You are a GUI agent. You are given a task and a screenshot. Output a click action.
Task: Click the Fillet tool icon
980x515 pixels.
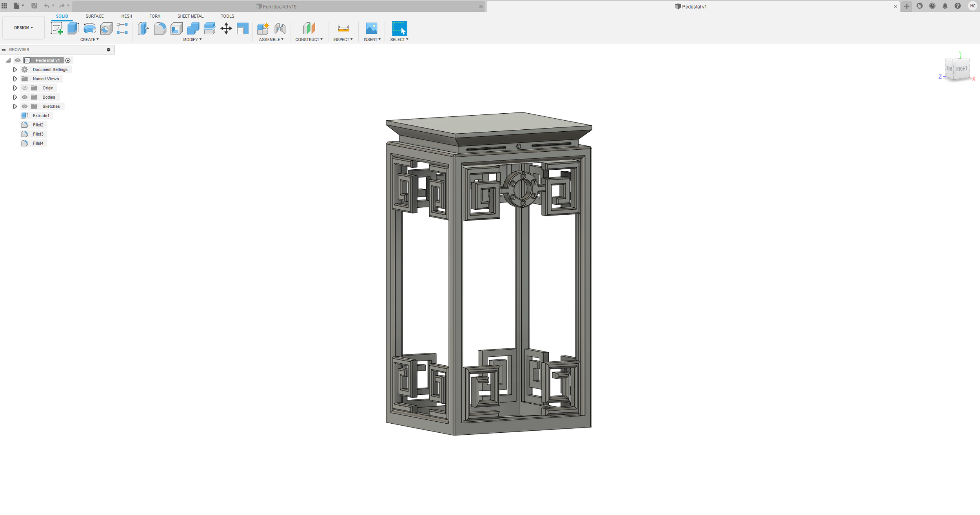[x=160, y=28]
